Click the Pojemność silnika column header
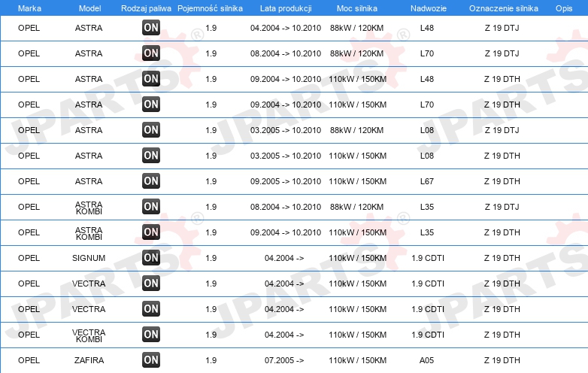 click(x=210, y=8)
